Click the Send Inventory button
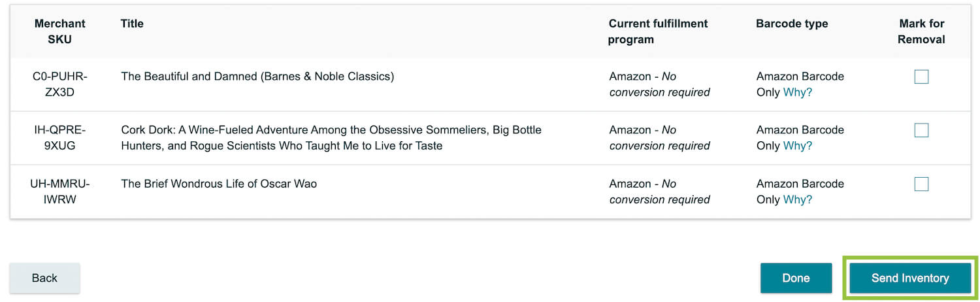This screenshot has width=980, height=302. coord(910,278)
